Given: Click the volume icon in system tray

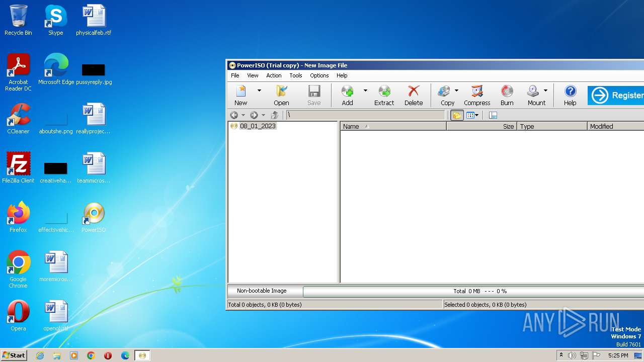Looking at the screenshot, I should click(572, 355).
